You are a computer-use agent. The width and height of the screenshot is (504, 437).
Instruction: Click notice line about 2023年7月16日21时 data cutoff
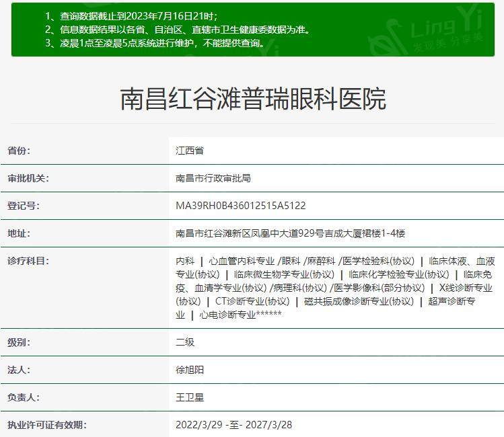click(x=131, y=16)
